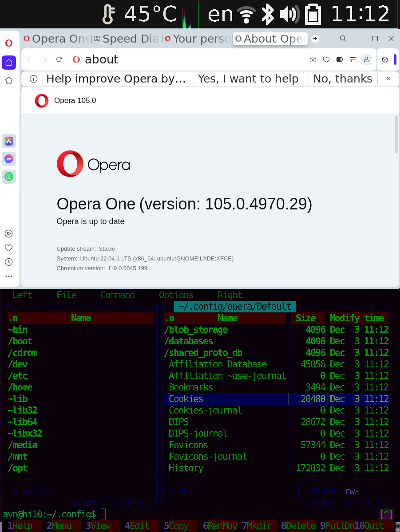Viewport: 400px width, 532px height.
Task: Open History clock icon in Opera sidebar
Action: click(9, 262)
